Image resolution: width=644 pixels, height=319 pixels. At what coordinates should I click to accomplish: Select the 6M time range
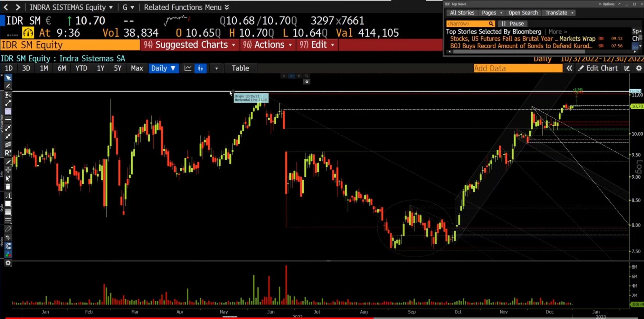(x=62, y=68)
